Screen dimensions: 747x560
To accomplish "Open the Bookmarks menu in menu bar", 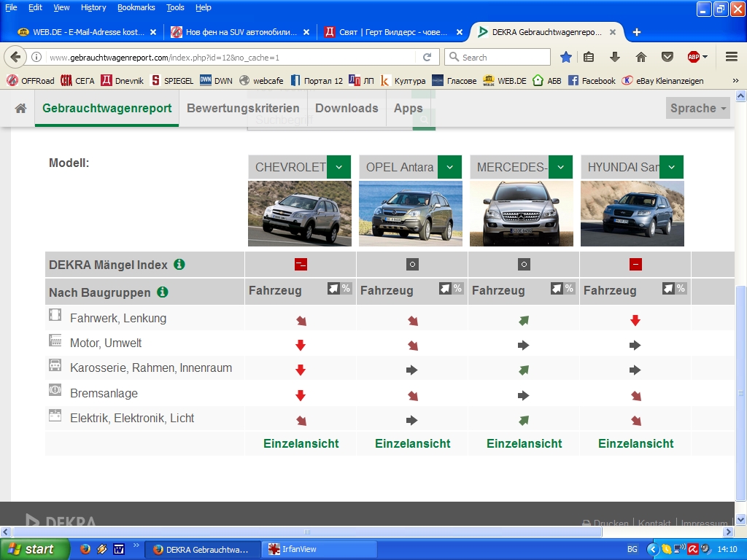I will [x=136, y=7].
